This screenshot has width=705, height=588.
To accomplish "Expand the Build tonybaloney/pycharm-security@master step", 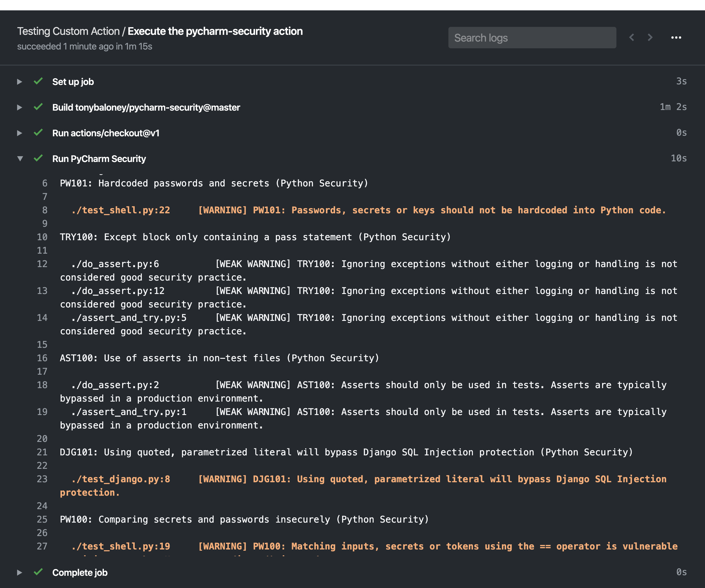I will (x=20, y=108).
